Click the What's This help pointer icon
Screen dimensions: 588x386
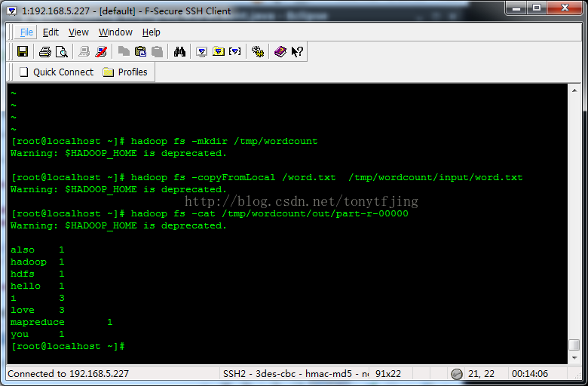click(297, 51)
